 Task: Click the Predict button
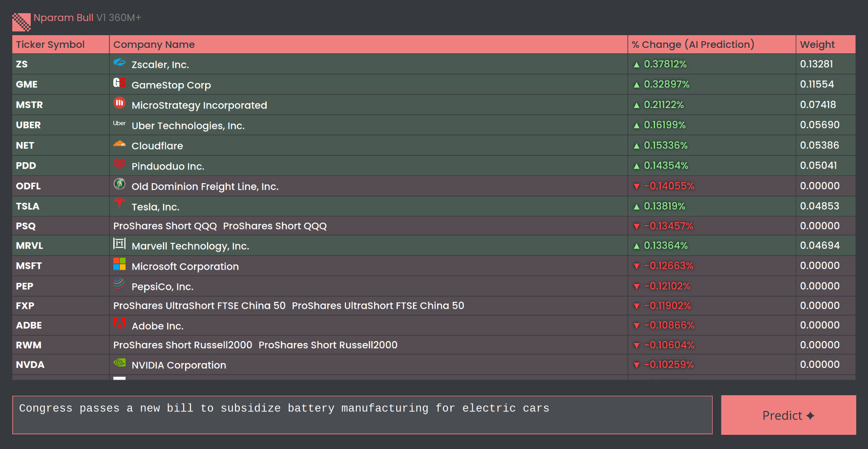click(x=788, y=415)
